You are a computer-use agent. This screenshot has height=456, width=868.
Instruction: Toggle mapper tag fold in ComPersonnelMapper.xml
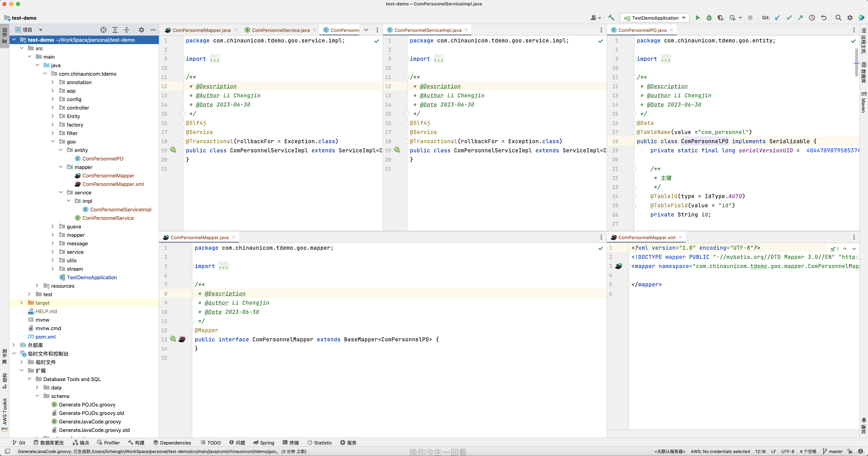click(x=628, y=266)
